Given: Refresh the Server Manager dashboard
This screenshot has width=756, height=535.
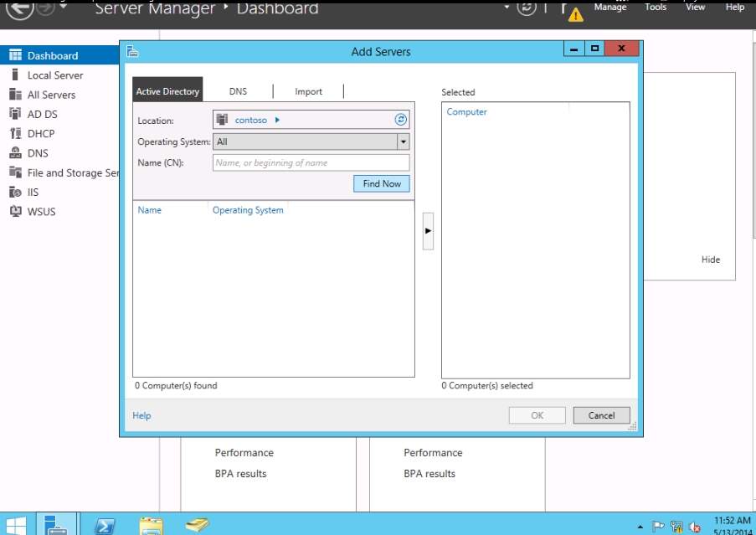Looking at the screenshot, I should [x=527, y=8].
